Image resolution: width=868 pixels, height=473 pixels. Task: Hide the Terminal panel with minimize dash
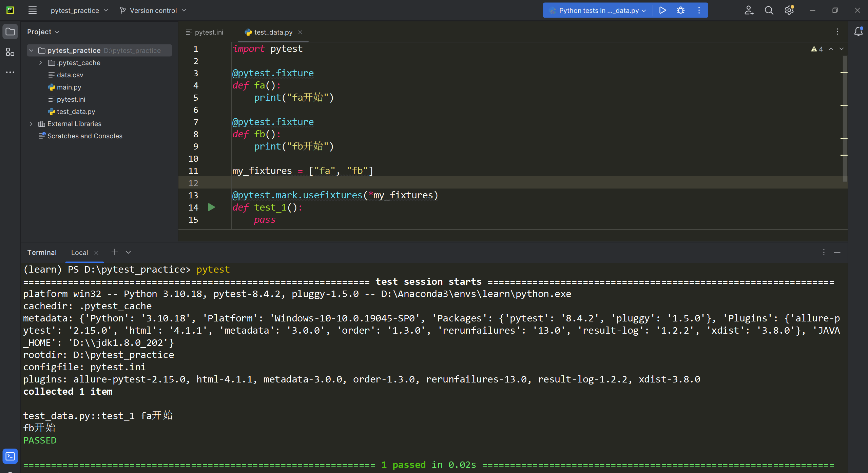click(x=837, y=252)
